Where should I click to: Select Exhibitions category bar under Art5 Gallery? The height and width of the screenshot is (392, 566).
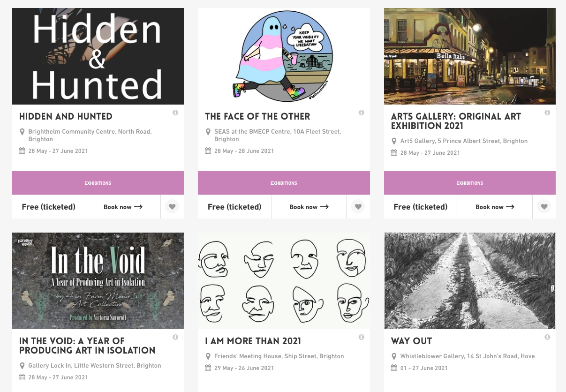click(x=470, y=183)
